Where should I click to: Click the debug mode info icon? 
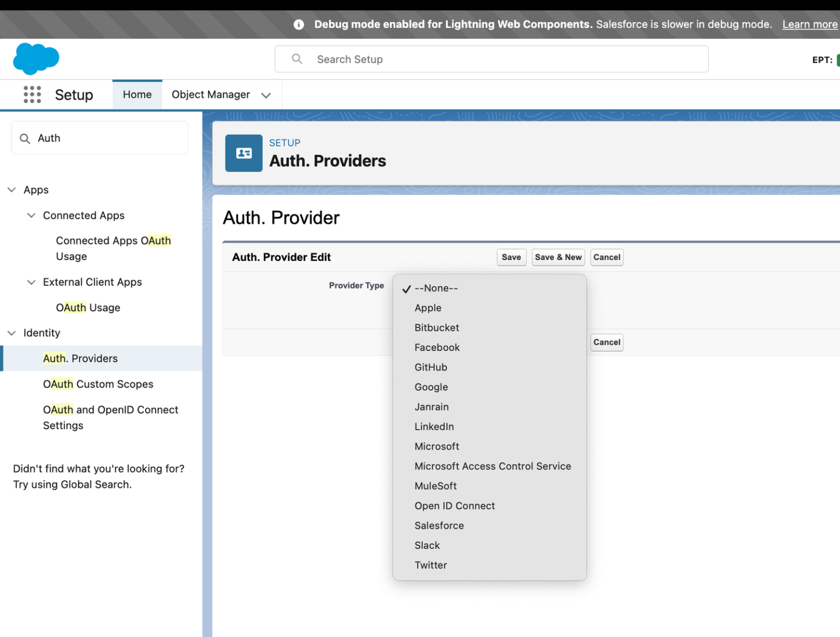pos(298,24)
